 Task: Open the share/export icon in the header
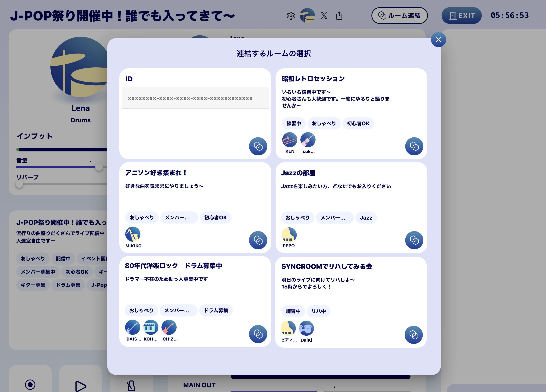tap(340, 15)
